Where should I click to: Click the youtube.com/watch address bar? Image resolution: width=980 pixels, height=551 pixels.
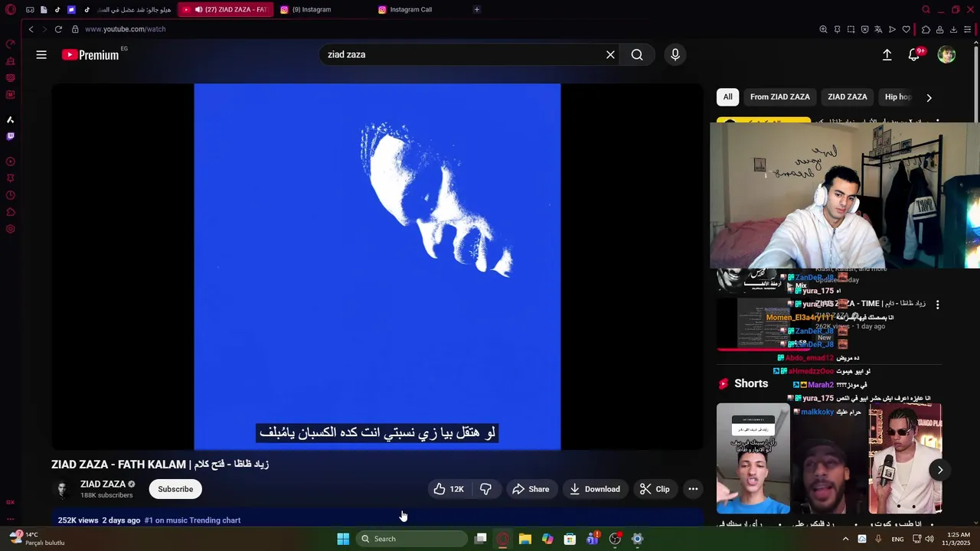point(126,29)
